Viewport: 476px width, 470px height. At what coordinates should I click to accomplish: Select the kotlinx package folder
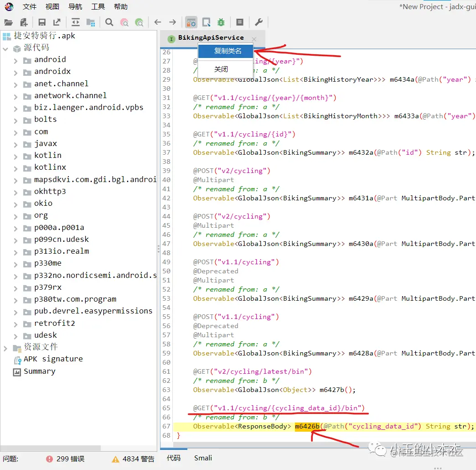click(x=50, y=167)
